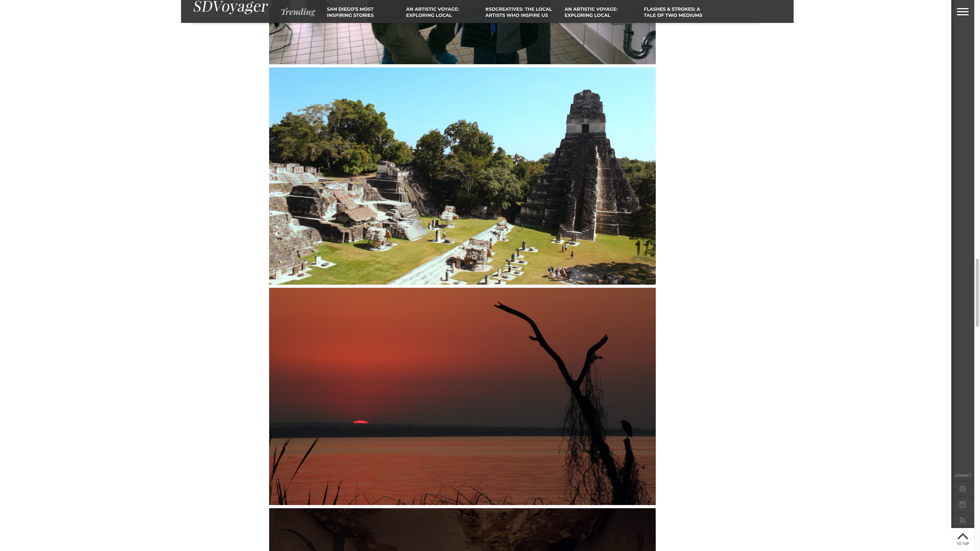Open the Mayan pyramid ruins photo

(x=462, y=176)
